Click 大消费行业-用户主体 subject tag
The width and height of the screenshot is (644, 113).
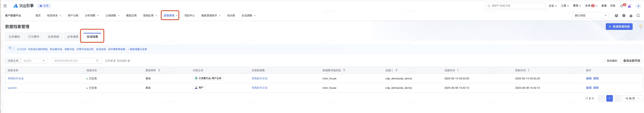[208, 78]
